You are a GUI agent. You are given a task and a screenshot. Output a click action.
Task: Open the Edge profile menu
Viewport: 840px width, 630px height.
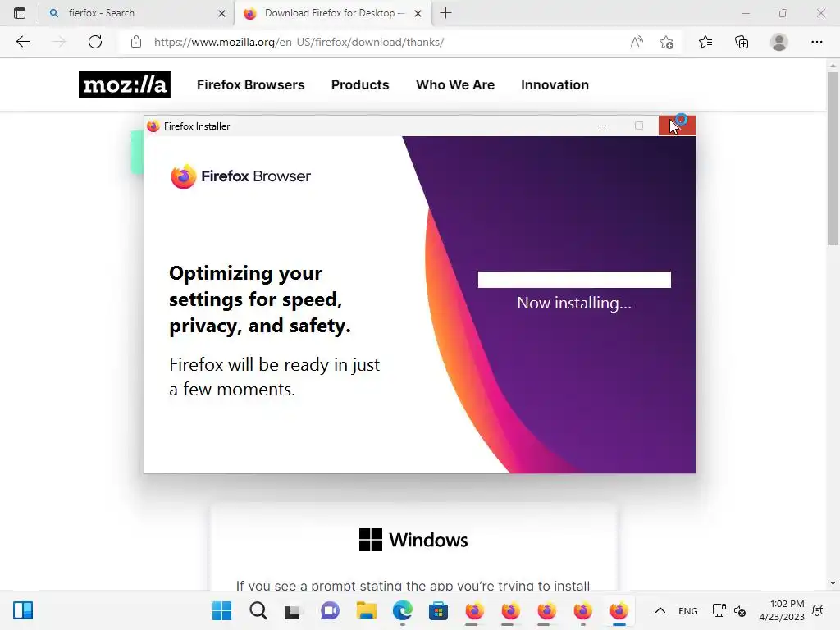(779, 42)
